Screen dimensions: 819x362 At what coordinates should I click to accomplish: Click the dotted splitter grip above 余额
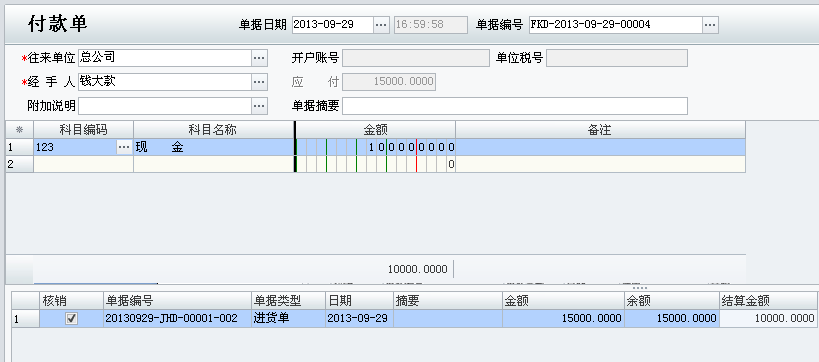(x=640, y=288)
